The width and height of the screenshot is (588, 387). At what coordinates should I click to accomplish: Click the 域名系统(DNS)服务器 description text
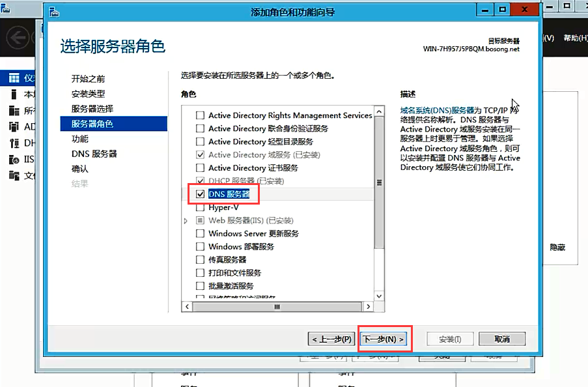point(437,110)
